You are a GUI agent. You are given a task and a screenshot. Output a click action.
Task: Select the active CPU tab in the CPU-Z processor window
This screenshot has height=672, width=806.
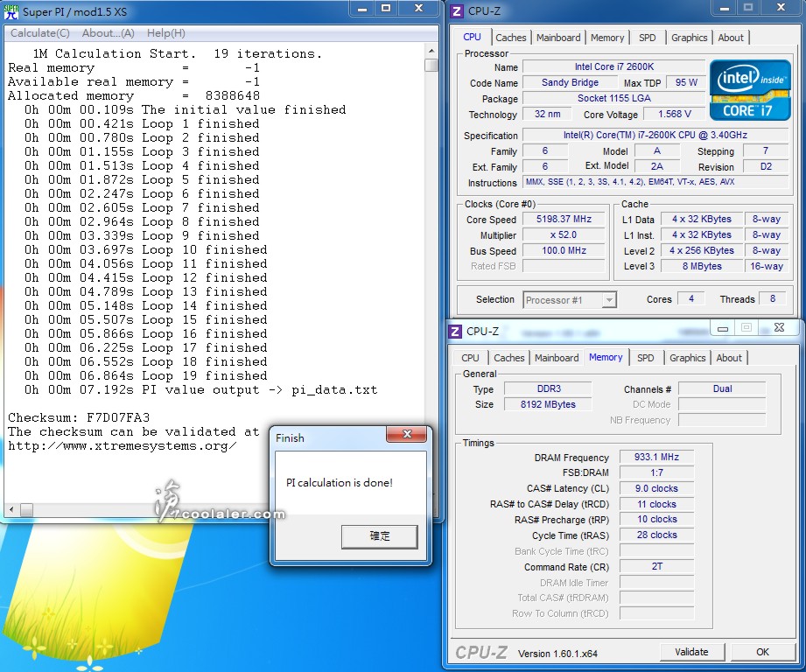[x=472, y=37]
